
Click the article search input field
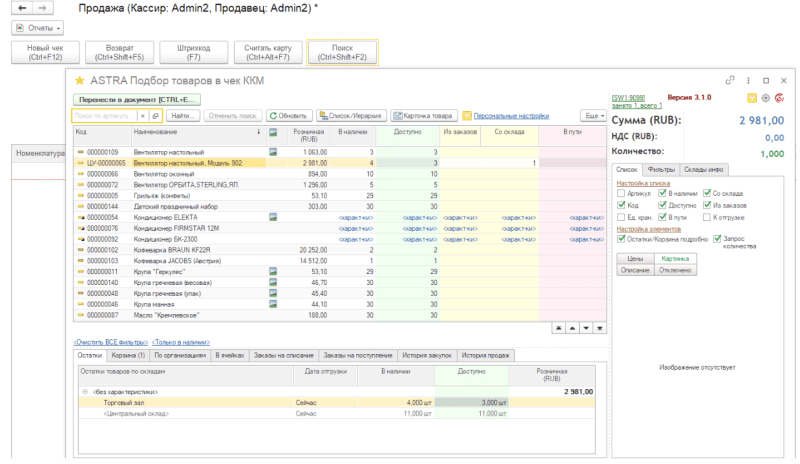click(x=105, y=116)
